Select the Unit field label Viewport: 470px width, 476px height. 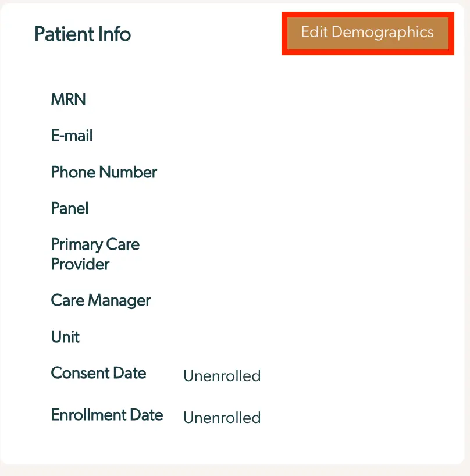tap(65, 336)
